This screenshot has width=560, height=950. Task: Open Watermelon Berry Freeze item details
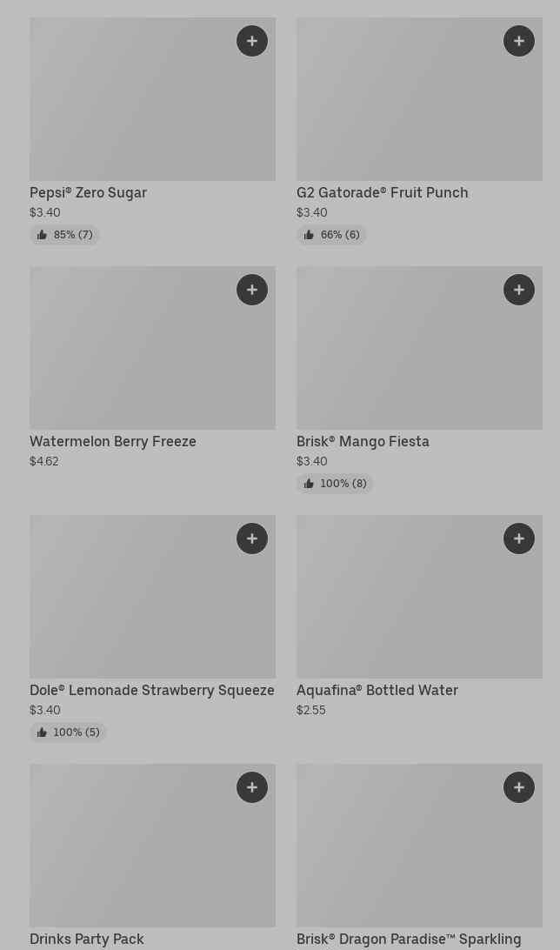113,441
